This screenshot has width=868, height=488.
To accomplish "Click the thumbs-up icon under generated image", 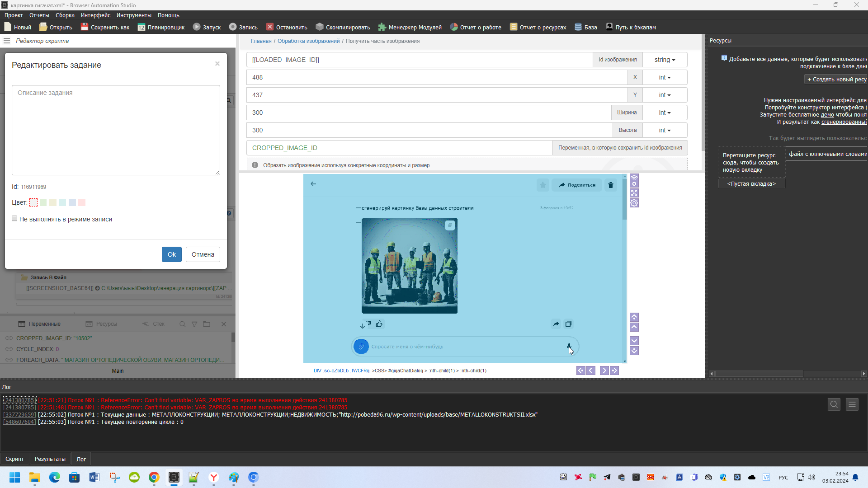I will point(379,324).
